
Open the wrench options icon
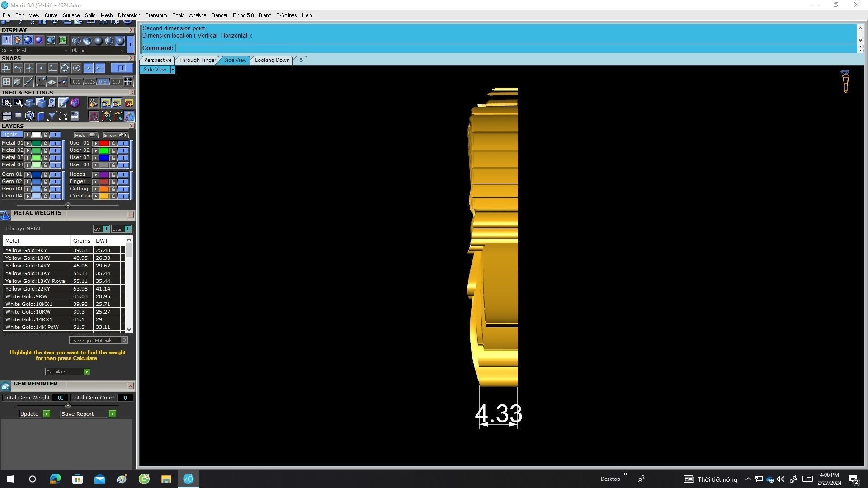point(18,103)
